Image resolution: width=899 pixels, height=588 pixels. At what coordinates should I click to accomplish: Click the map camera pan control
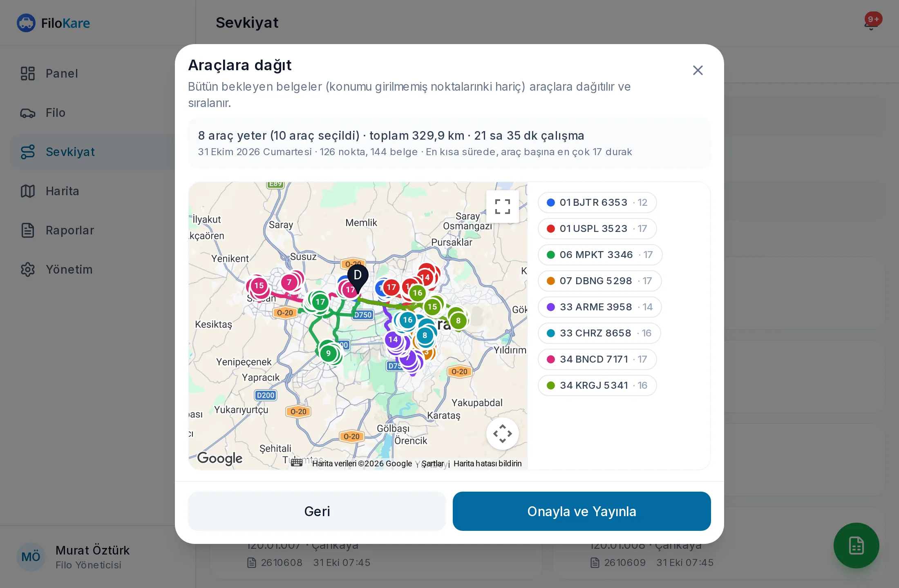tap(503, 434)
